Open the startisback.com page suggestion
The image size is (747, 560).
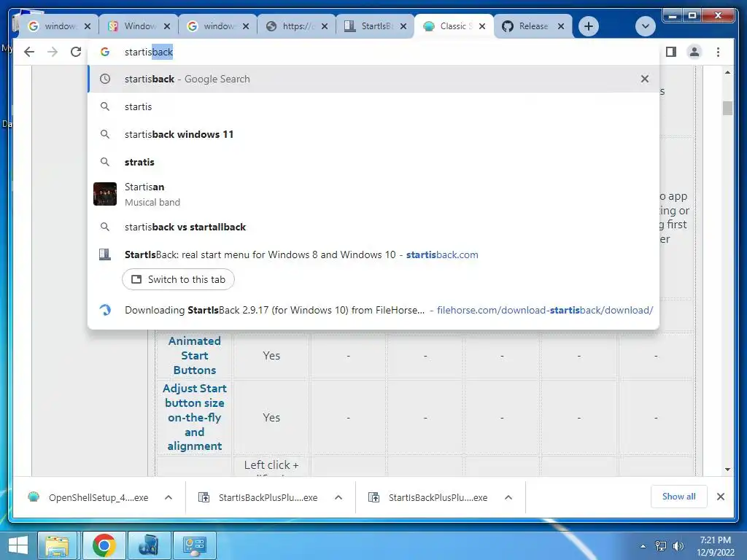pos(373,254)
